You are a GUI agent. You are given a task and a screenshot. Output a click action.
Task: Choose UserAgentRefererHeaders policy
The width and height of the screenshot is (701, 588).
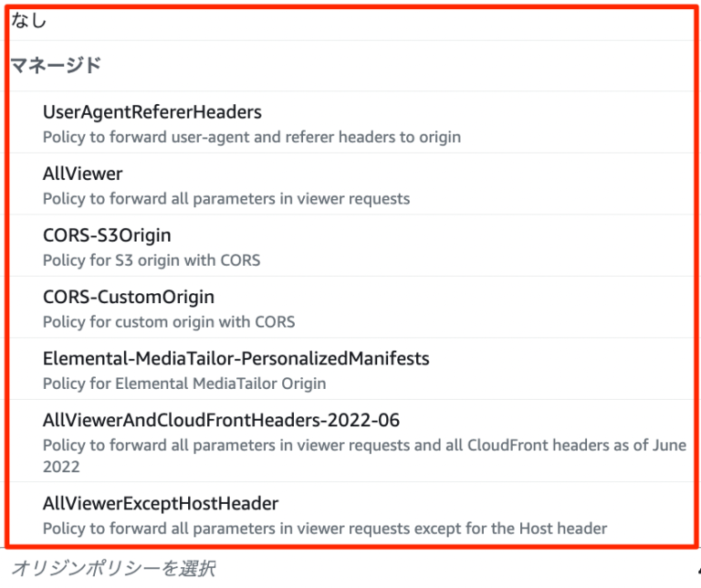(350, 122)
